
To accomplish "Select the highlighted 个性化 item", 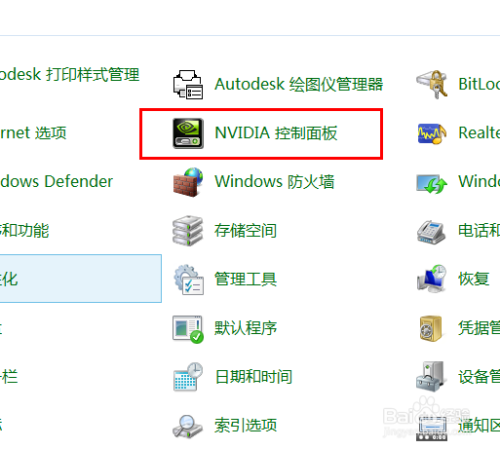I will 81,278.
